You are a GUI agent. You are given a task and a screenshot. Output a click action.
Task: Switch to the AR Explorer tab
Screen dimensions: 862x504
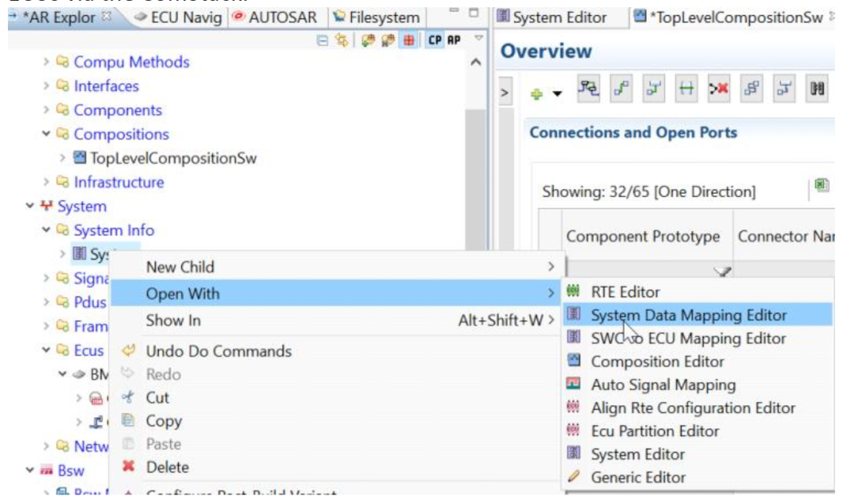pos(59,18)
